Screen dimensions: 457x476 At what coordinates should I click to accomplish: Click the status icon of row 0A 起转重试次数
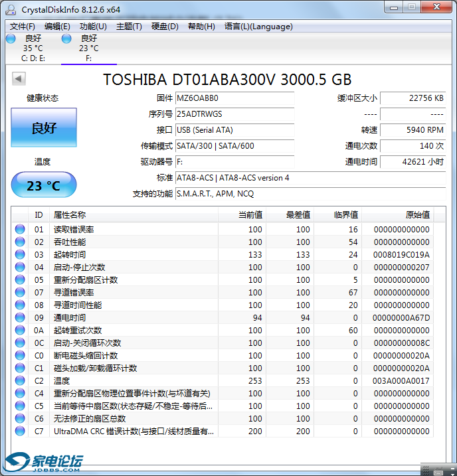20,330
